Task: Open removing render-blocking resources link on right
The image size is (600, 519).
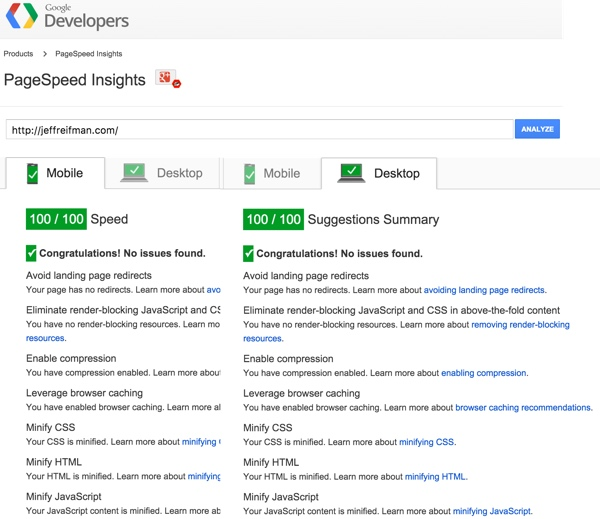Action: pos(520,325)
